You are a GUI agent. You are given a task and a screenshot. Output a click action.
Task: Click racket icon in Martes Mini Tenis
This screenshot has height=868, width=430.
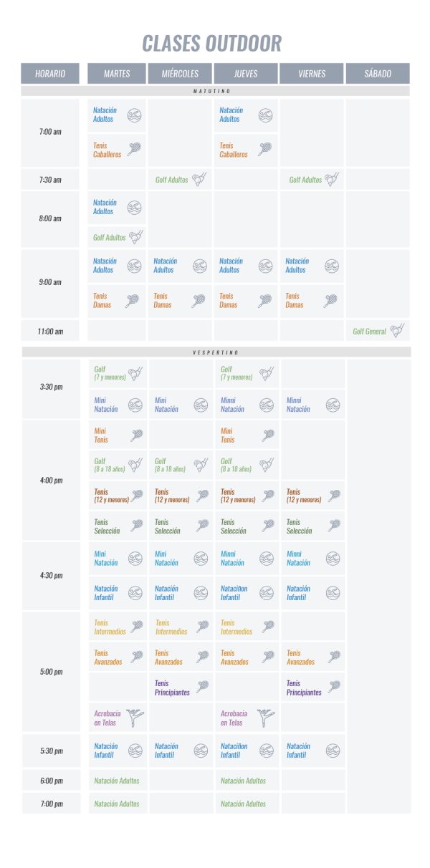tap(135, 435)
